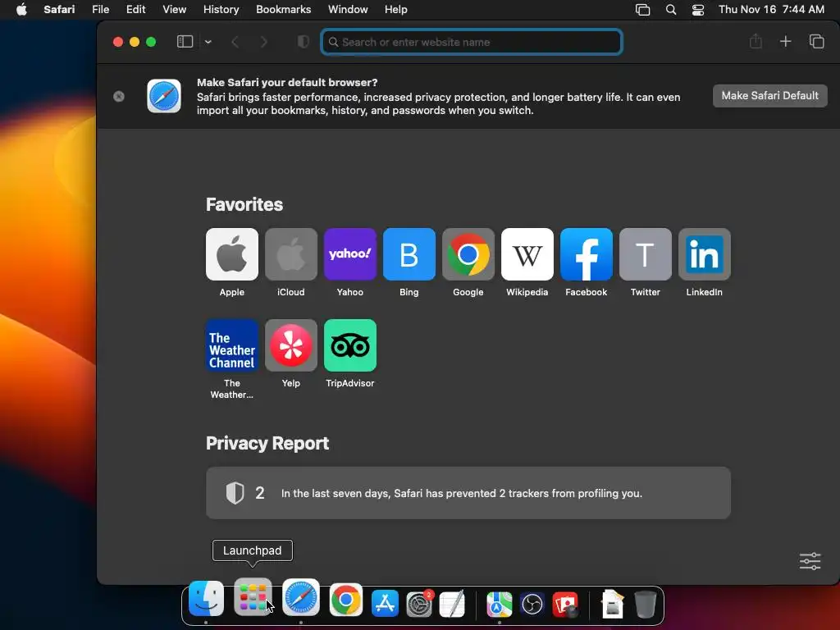Open the Bookmarks menu
The width and height of the screenshot is (840, 630).
click(283, 10)
